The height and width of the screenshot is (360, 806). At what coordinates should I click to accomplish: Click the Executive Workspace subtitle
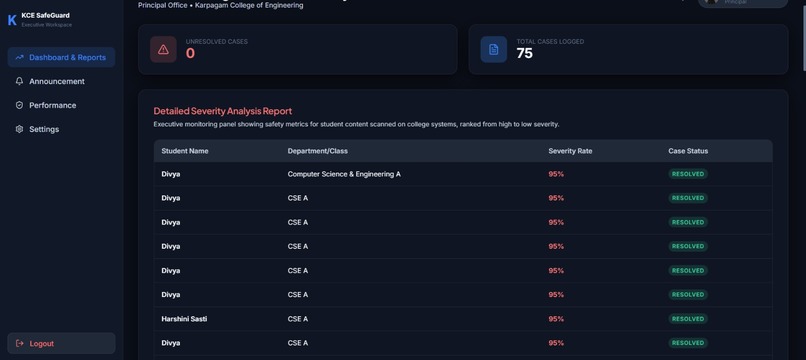tap(47, 25)
